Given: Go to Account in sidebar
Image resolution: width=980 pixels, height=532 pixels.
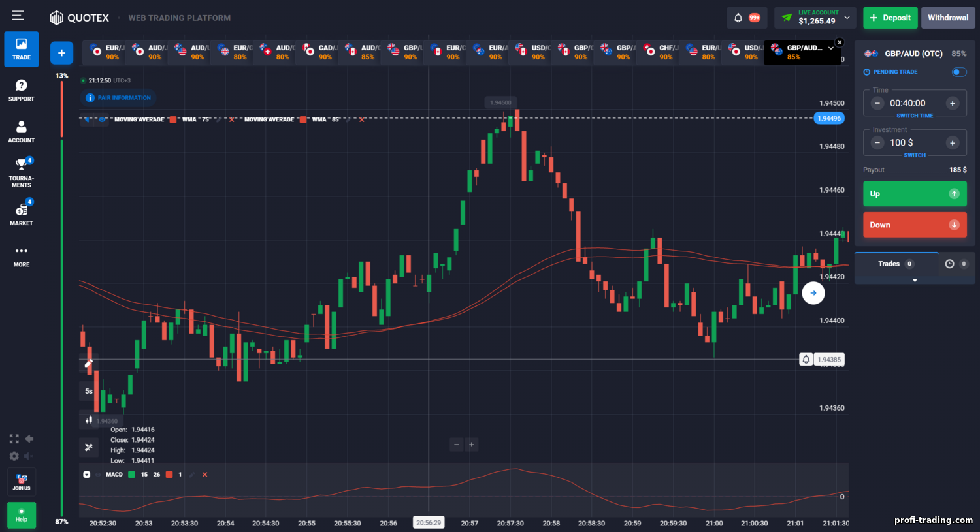Looking at the screenshot, I should (22, 131).
